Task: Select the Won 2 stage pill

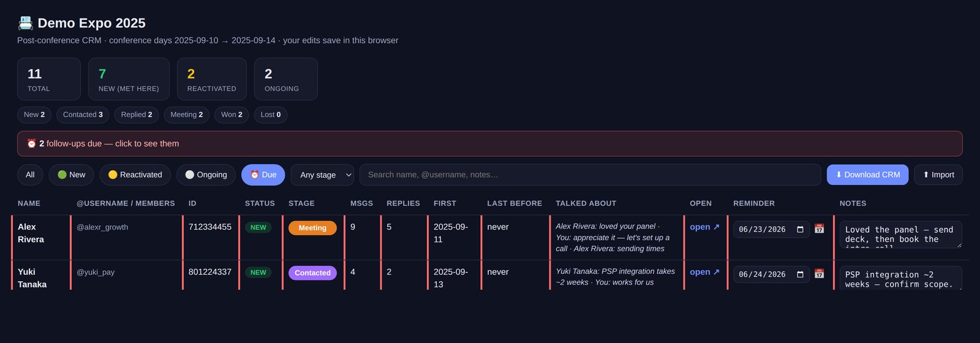Action: [x=232, y=115]
